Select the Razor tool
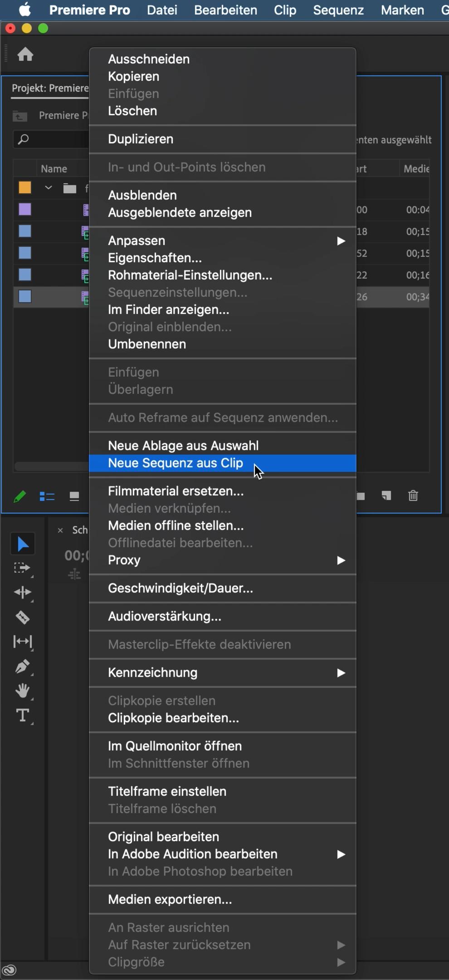The width and height of the screenshot is (449, 980). 22,617
